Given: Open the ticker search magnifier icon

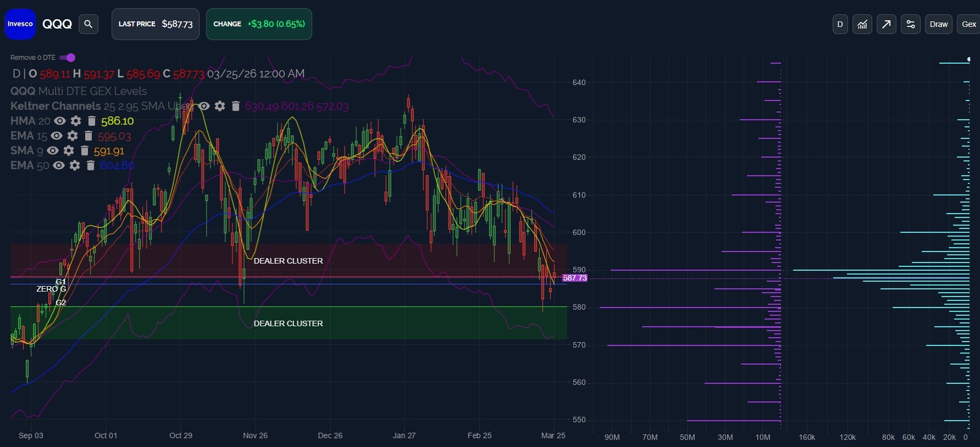Looking at the screenshot, I should coord(88,24).
